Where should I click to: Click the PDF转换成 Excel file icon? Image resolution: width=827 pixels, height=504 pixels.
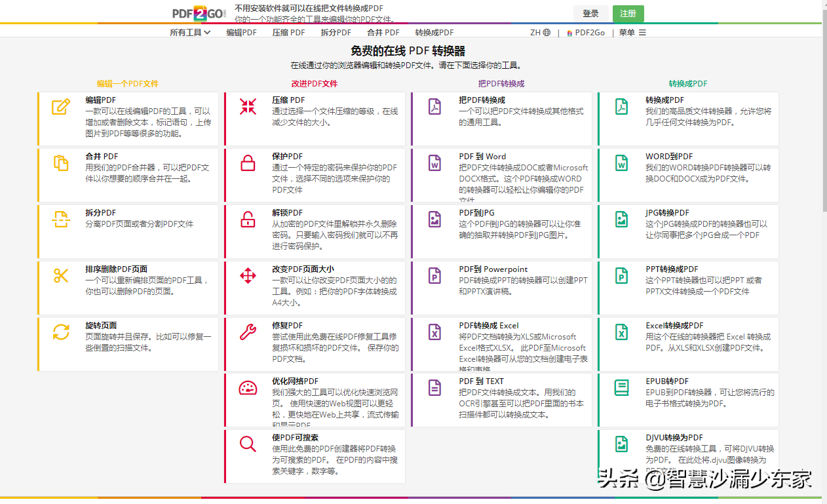click(x=434, y=332)
